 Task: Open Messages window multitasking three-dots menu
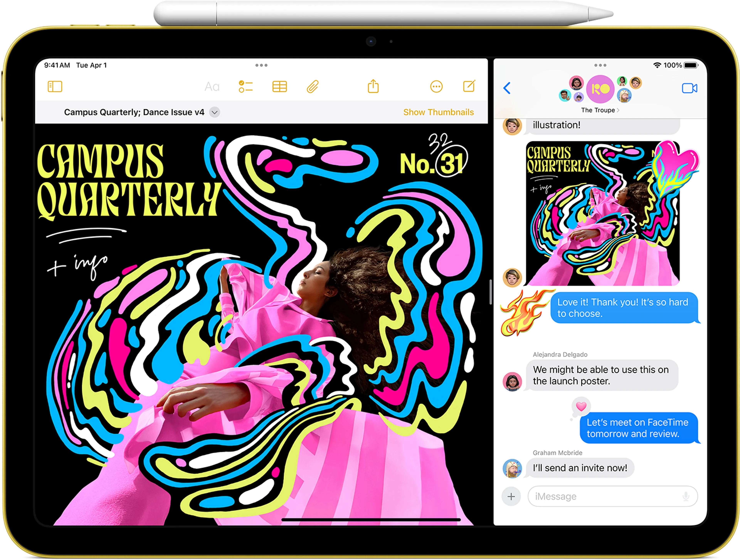[x=600, y=65]
